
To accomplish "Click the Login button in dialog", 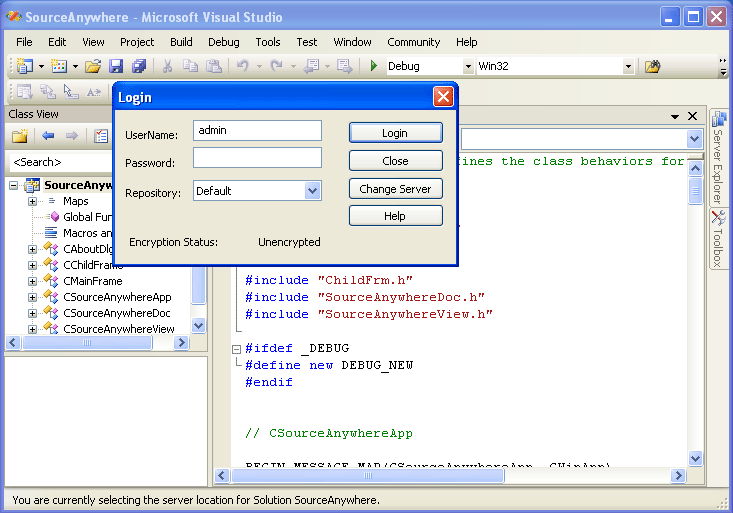I will point(395,133).
